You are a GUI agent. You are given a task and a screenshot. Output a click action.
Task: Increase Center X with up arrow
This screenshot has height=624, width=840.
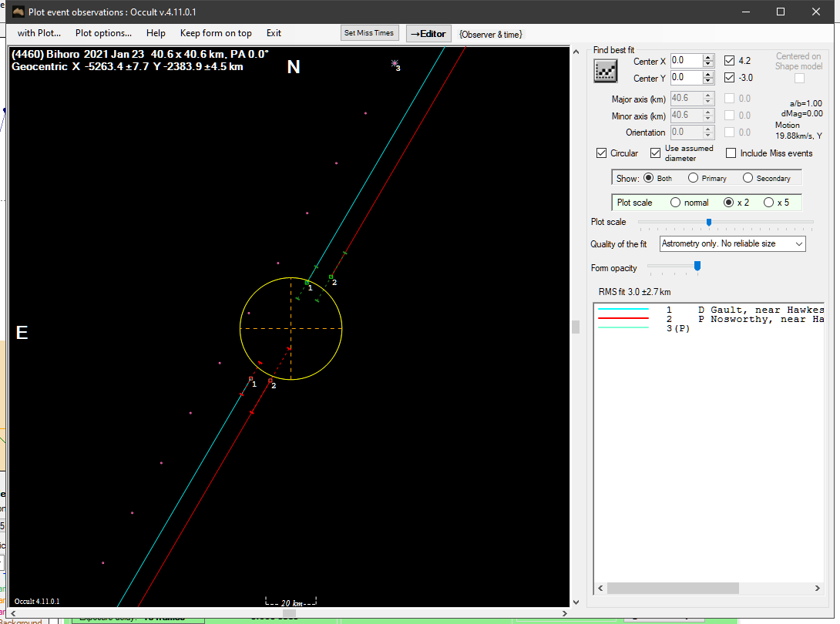pos(708,57)
